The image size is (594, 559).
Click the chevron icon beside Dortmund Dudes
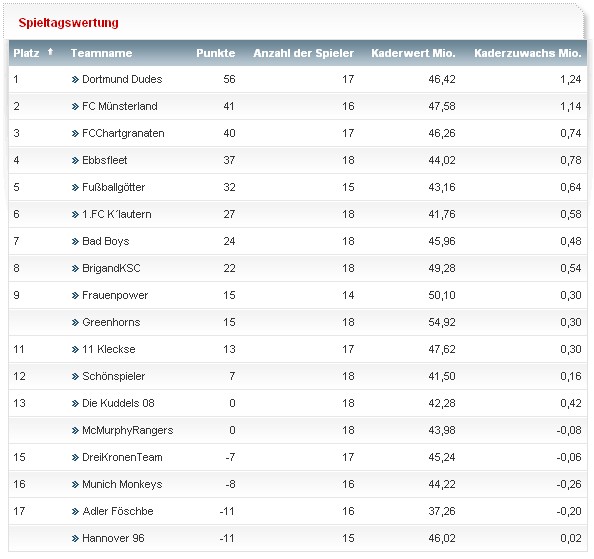pos(75,79)
